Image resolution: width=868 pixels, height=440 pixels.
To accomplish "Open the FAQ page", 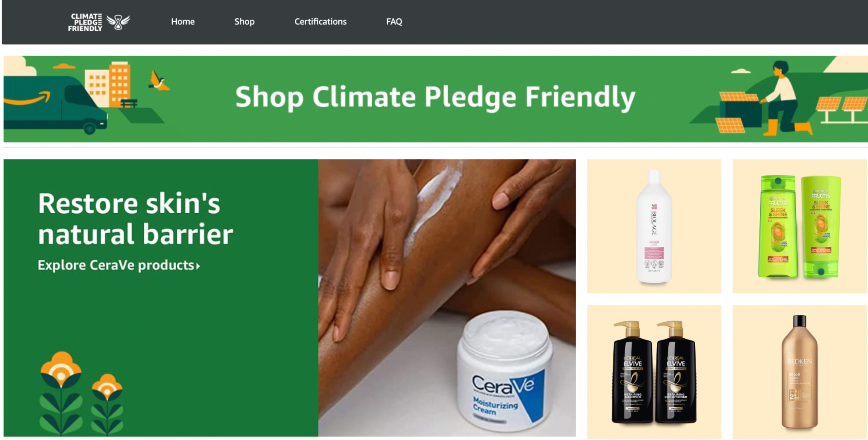I will point(394,22).
